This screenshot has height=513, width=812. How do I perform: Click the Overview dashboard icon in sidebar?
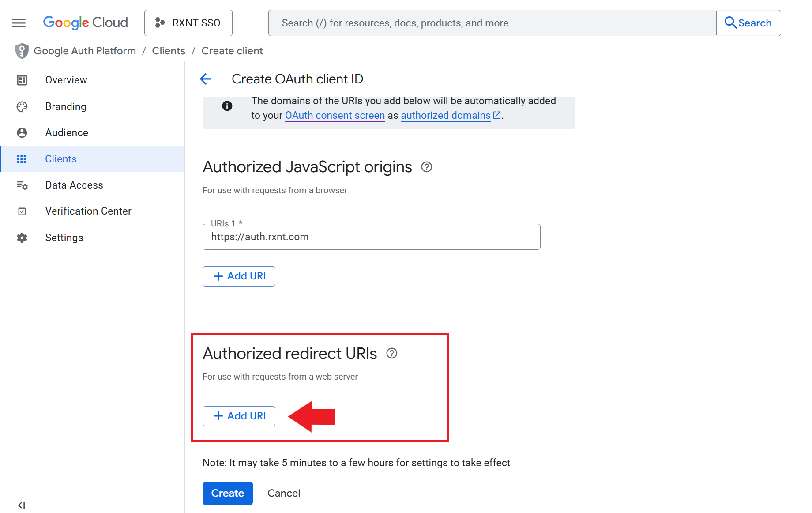click(x=22, y=80)
